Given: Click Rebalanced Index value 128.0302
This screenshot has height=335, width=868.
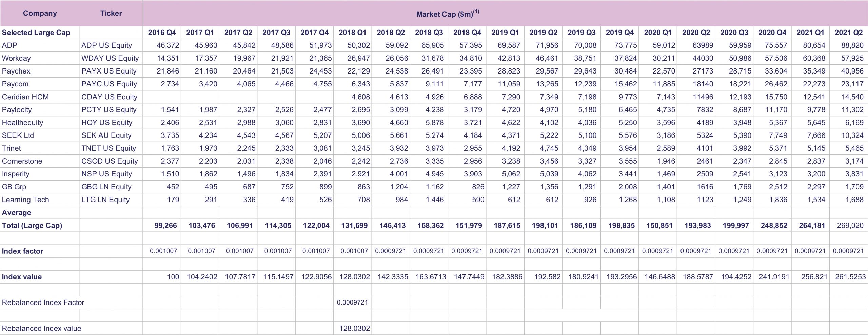Looking at the screenshot, I should (354, 329).
